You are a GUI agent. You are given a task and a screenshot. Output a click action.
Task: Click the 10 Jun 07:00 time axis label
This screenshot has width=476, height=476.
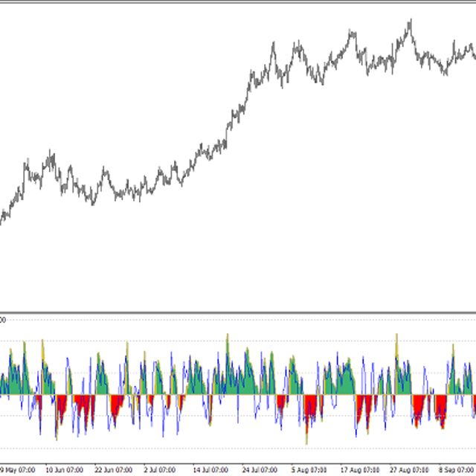(x=64, y=469)
